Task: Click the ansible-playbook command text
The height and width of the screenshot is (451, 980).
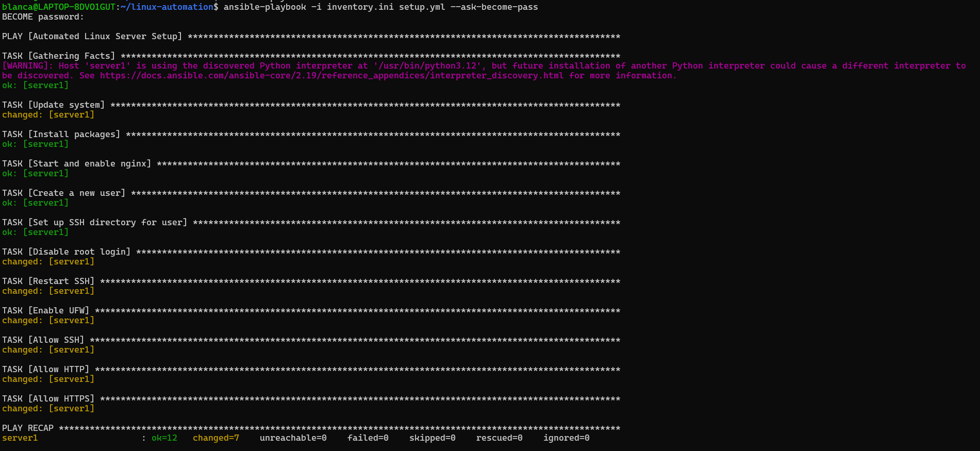Action: (x=380, y=7)
